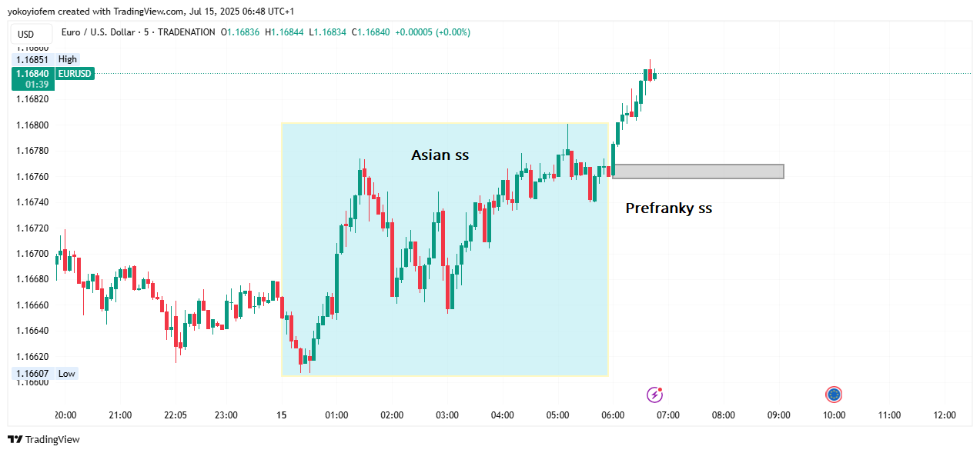Click the purple lightning news icon
The height and width of the screenshot is (453, 980).
654,395
